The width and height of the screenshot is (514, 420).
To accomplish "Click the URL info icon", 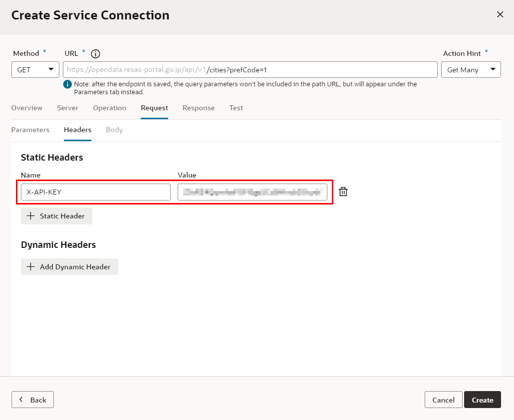I will pyautogui.click(x=96, y=54).
